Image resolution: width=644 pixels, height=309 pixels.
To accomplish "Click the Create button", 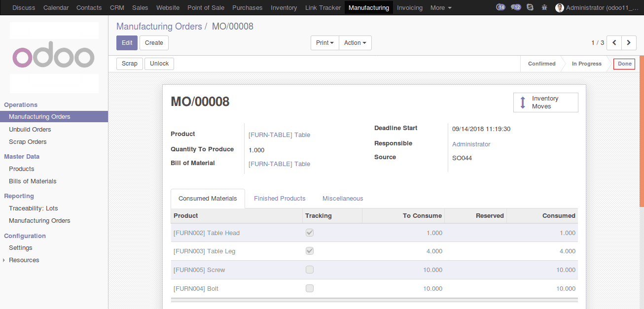I will (x=154, y=43).
